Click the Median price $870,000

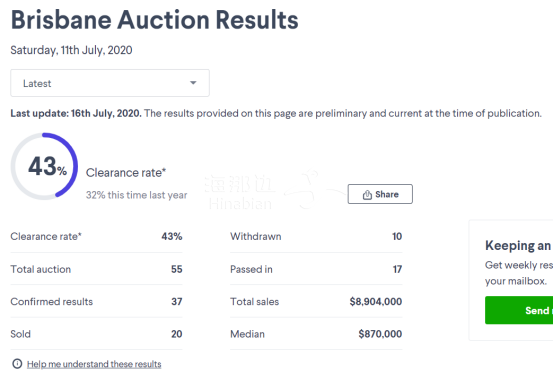[380, 334]
